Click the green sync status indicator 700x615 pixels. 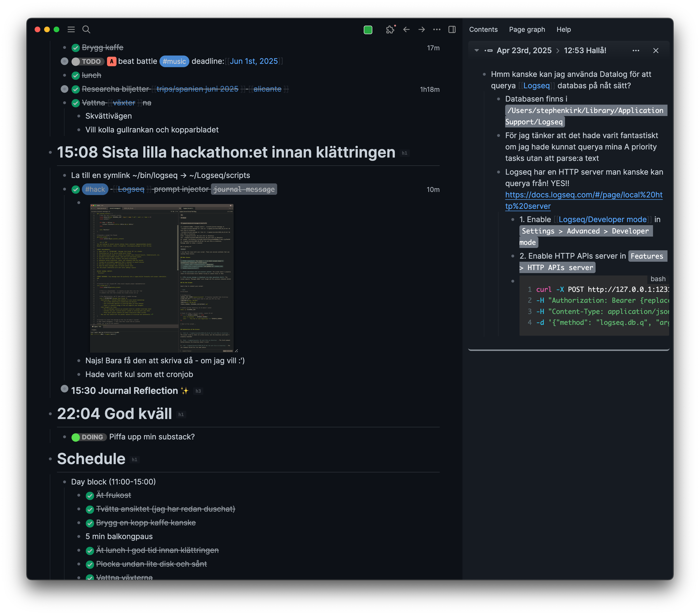[368, 30]
